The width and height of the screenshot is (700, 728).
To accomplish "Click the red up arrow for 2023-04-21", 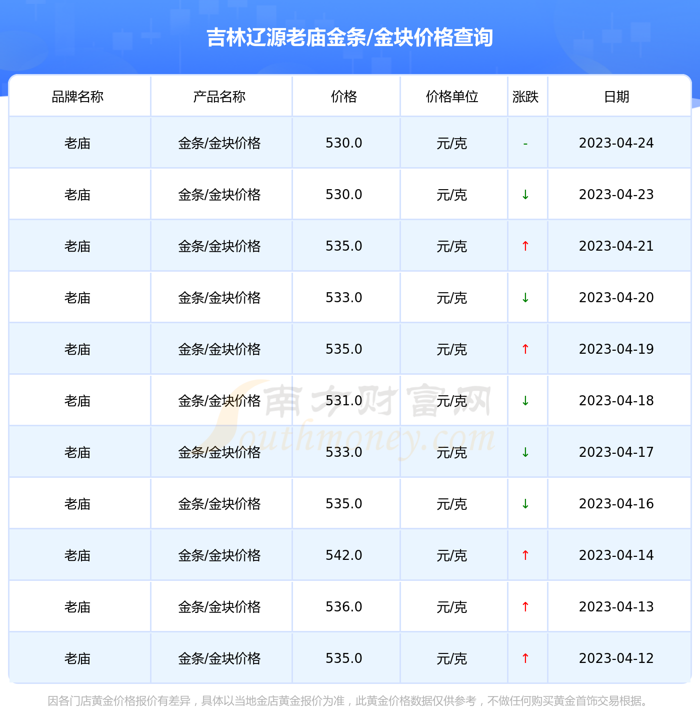I will click(525, 246).
